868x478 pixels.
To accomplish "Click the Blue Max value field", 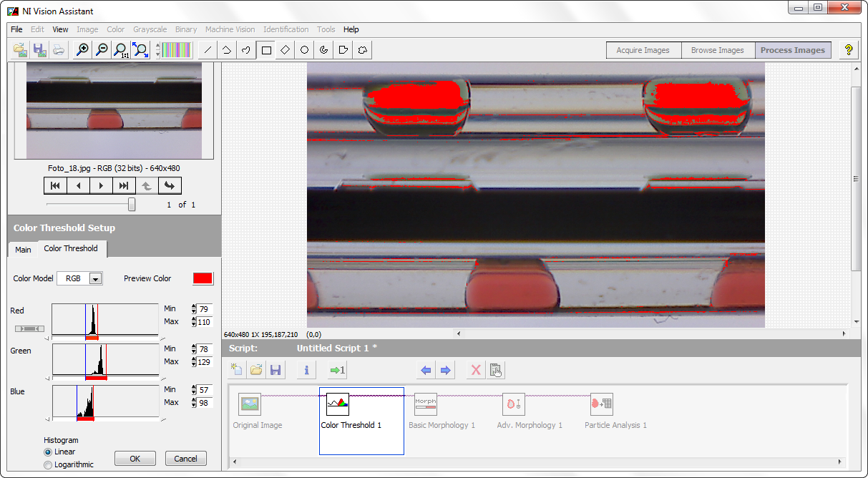I will (x=205, y=403).
